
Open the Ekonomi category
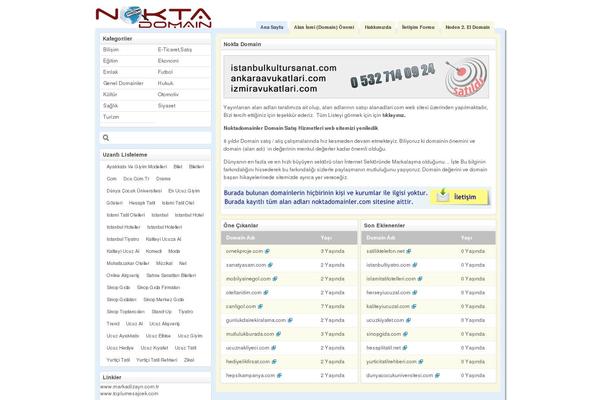(x=168, y=61)
